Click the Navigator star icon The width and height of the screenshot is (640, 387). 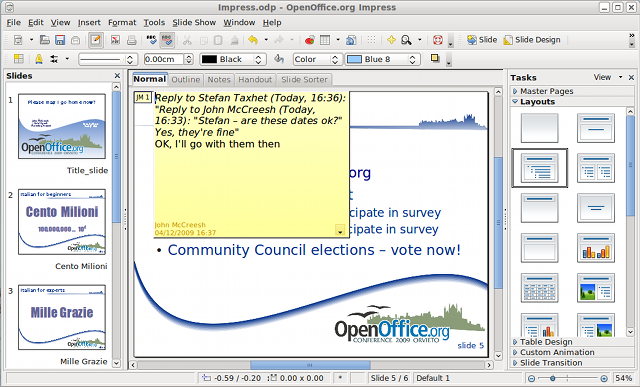[x=391, y=40]
